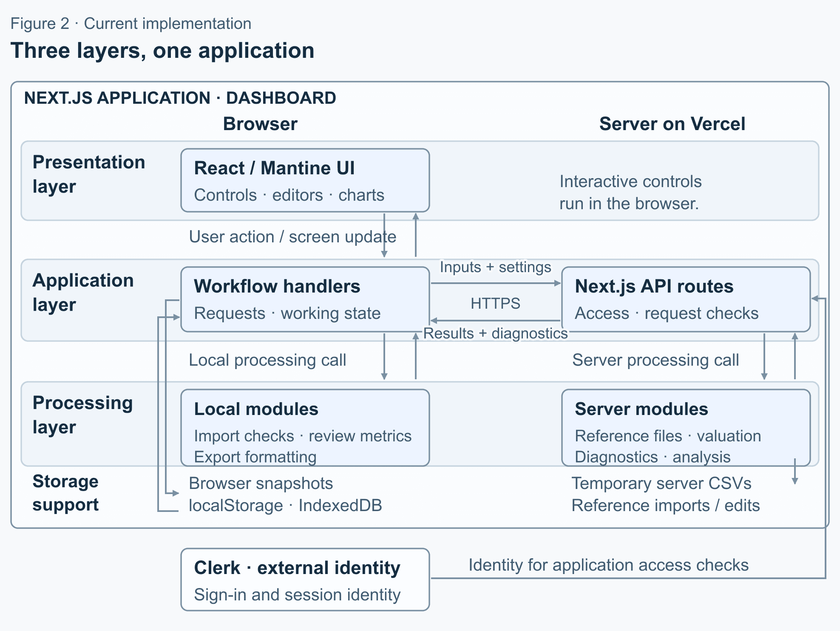This screenshot has width=840, height=631.
Task: Click 'User action / screen update' label
Action: pos(292,237)
